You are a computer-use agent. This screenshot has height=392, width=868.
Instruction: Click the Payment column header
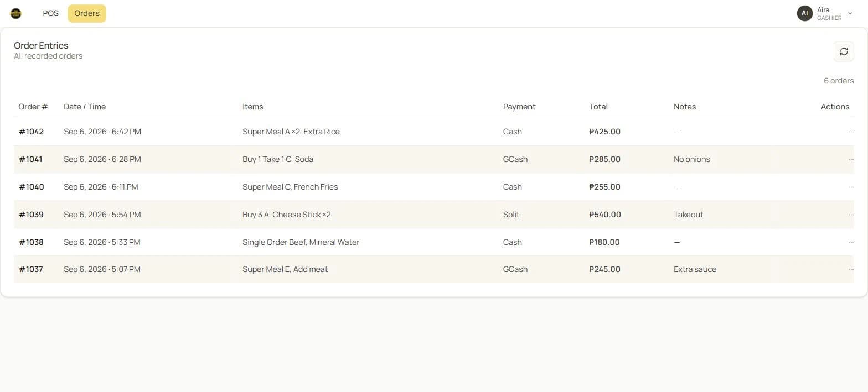point(519,107)
